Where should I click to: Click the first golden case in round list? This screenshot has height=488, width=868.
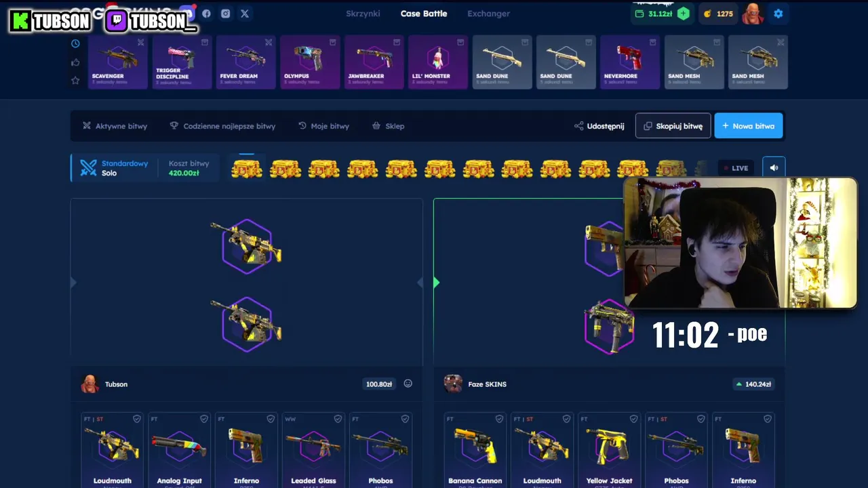247,169
